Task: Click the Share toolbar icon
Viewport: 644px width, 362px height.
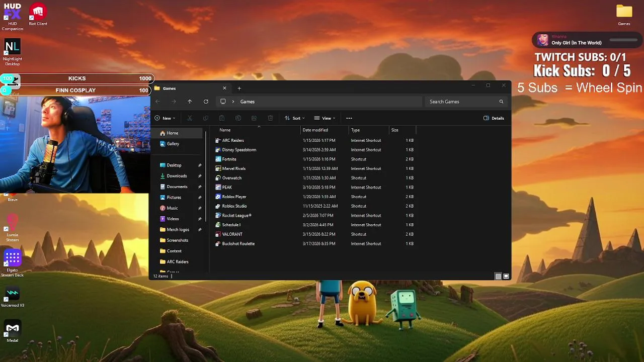Action: pos(254,118)
